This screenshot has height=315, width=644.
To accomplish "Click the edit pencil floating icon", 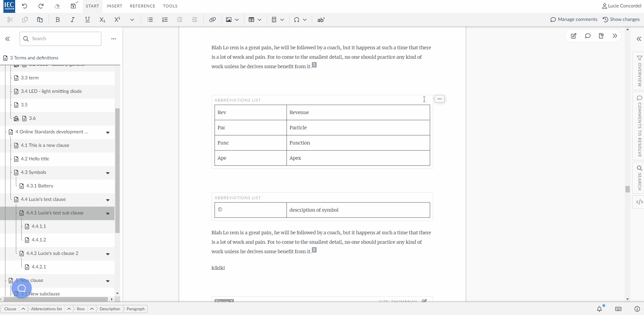I will tap(574, 36).
